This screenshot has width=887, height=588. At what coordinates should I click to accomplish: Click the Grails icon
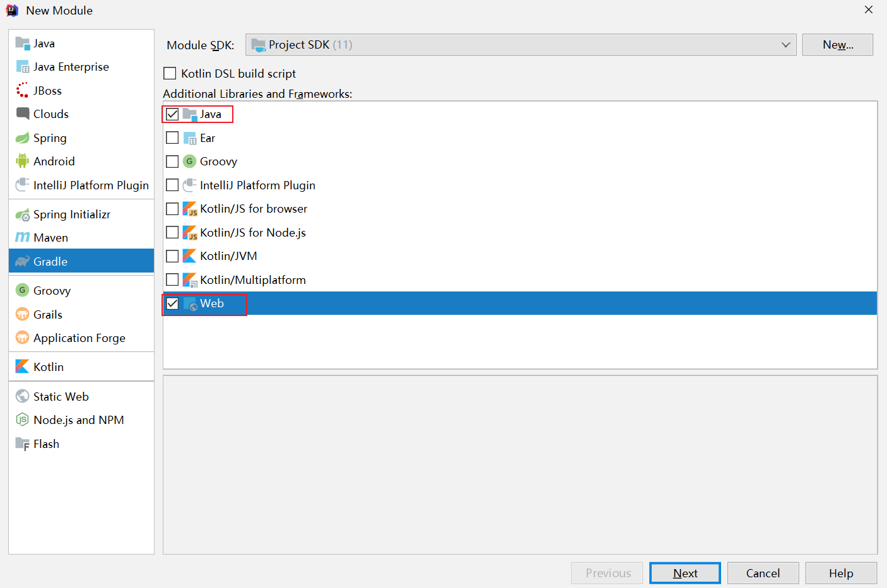[x=23, y=314]
